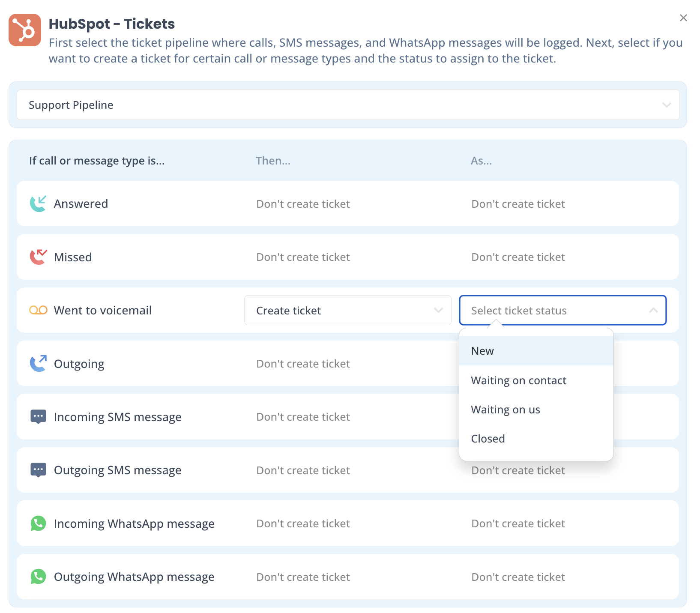Close the HubSpot Tickets dialog
The image size is (700, 613).
[683, 18]
